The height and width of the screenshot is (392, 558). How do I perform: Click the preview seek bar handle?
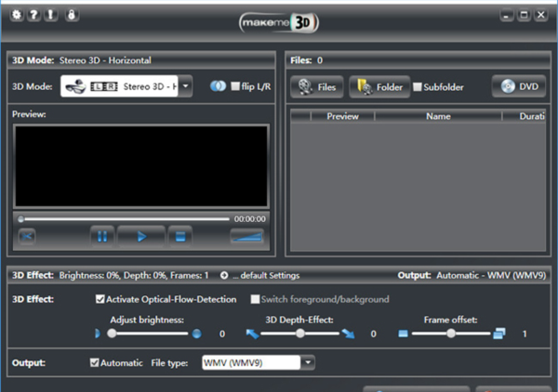point(21,219)
